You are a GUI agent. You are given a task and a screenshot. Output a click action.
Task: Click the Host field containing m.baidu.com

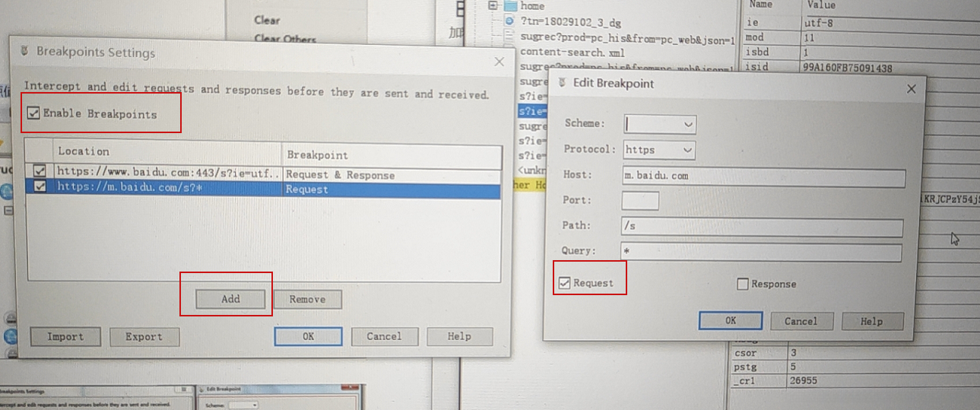point(763,176)
